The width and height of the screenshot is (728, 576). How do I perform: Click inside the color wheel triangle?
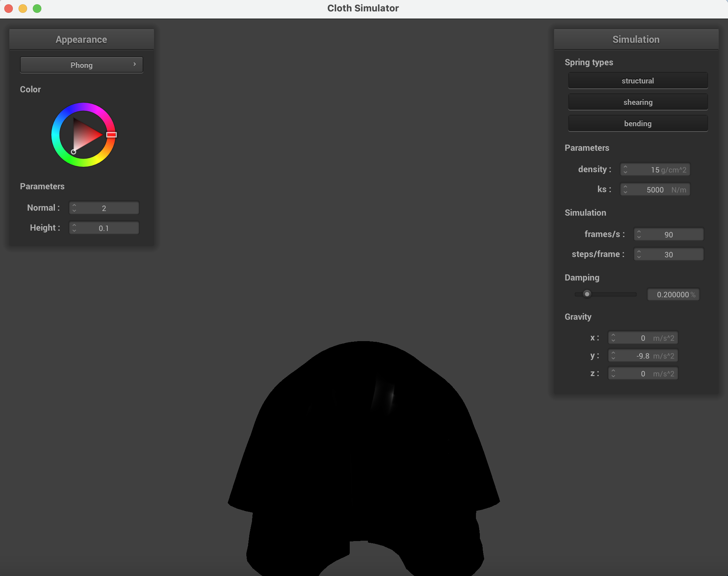tap(84, 135)
